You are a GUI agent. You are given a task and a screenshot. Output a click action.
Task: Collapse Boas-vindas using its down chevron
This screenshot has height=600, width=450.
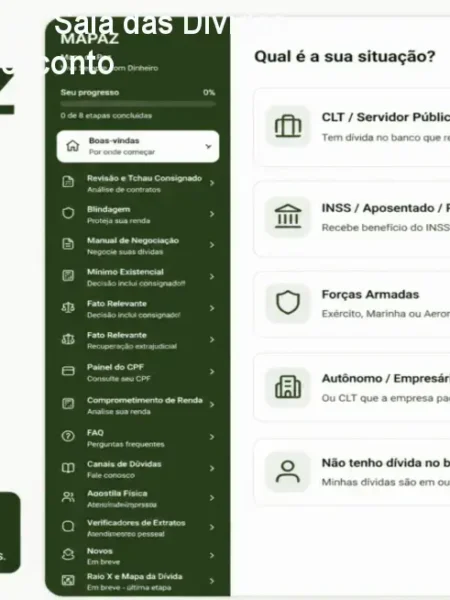[209, 146]
